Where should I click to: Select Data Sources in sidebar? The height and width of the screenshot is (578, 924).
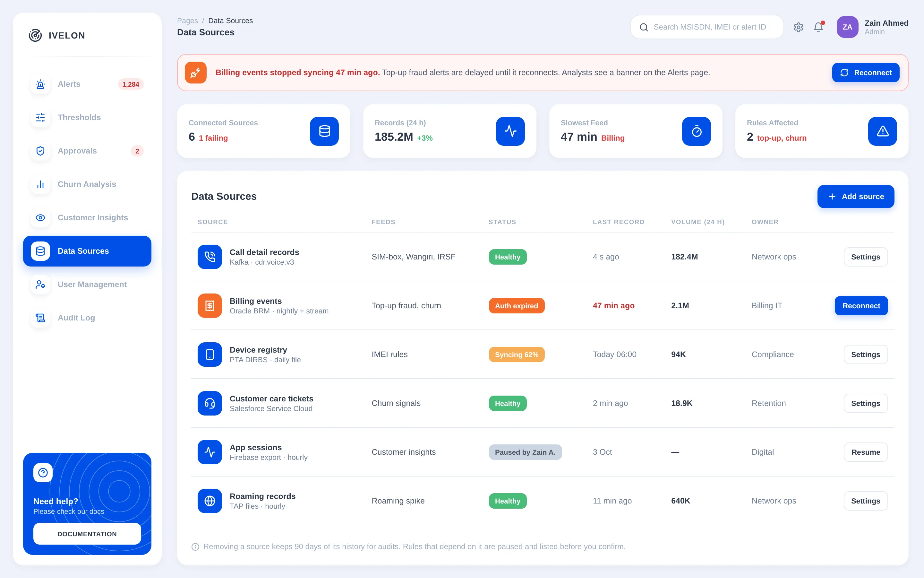point(87,251)
